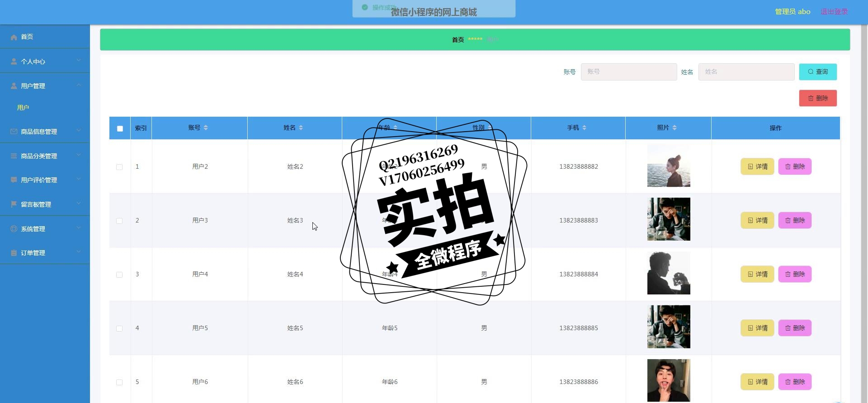
Task: Click the person icon beside 个人中心
Action: tap(14, 62)
